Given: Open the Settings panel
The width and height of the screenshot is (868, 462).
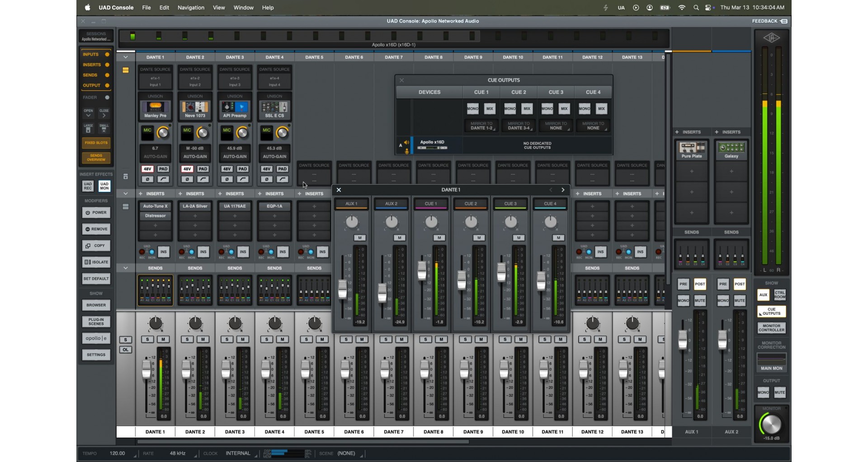Looking at the screenshot, I should click(96, 355).
